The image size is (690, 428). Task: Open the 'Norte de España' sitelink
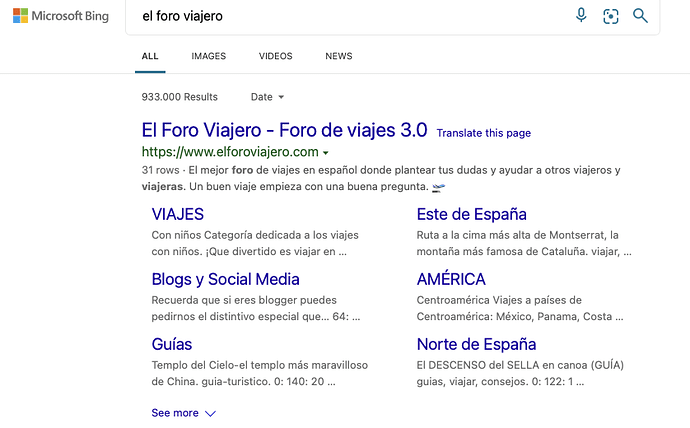pyautogui.click(x=476, y=344)
